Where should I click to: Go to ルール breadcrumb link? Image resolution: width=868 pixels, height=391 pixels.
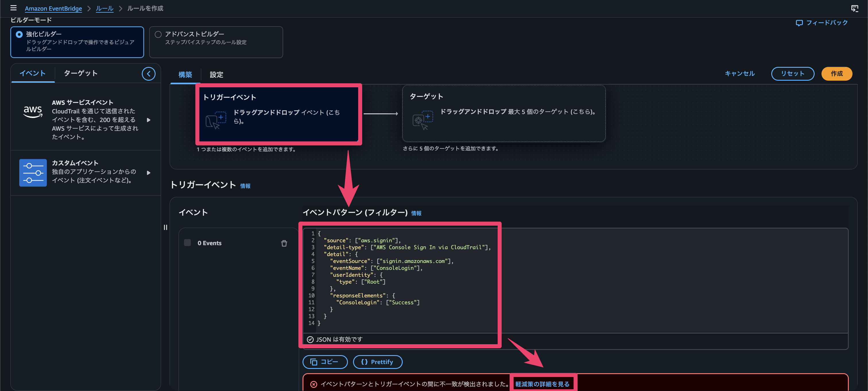tap(104, 8)
